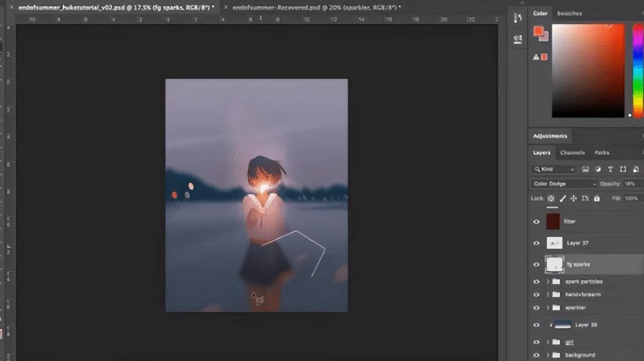Hide the fg sparks layer
This screenshot has width=644, height=361.
pyautogui.click(x=537, y=265)
